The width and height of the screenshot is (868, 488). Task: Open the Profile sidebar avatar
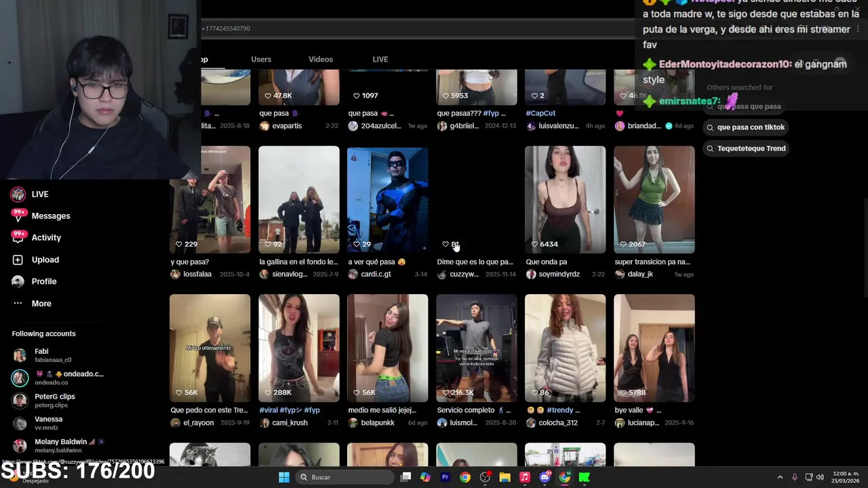pyautogui.click(x=18, y=281)
